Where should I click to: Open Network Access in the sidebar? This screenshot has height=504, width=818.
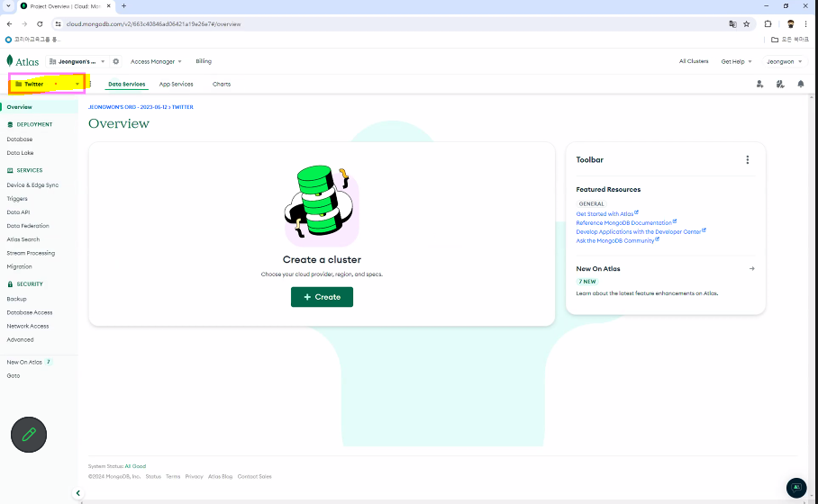click(28, 327)
